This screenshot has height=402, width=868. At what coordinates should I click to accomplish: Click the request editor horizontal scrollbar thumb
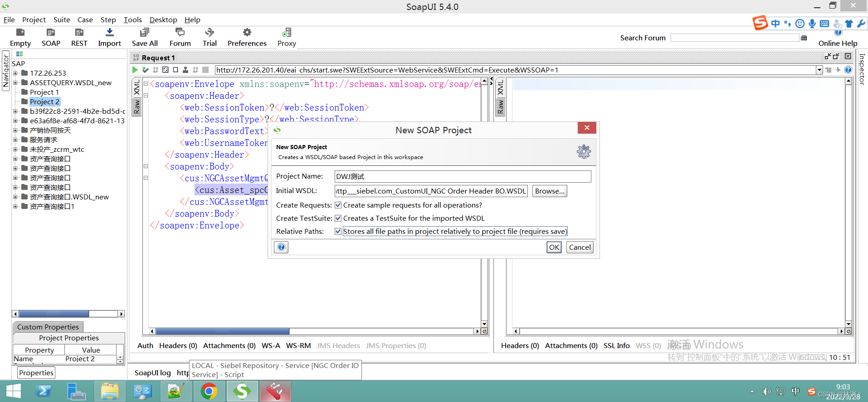[x=222, y=331]
